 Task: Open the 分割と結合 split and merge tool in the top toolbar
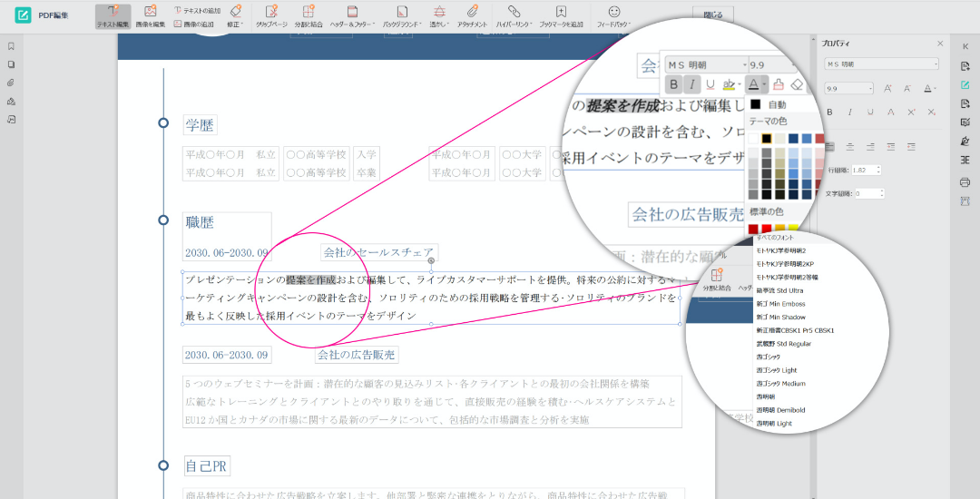tap(309, 17)
